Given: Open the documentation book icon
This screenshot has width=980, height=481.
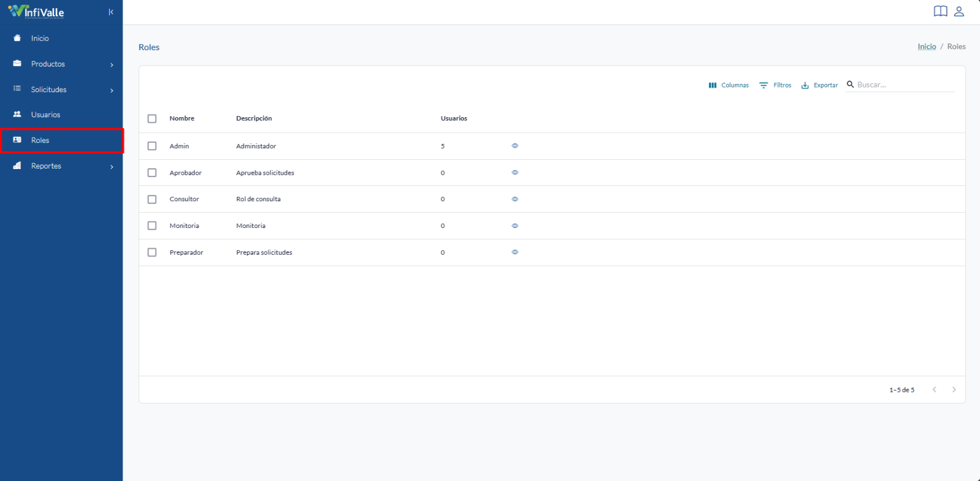Looking at the screenshot, I should pyautogui.click(x=940, y=11).
